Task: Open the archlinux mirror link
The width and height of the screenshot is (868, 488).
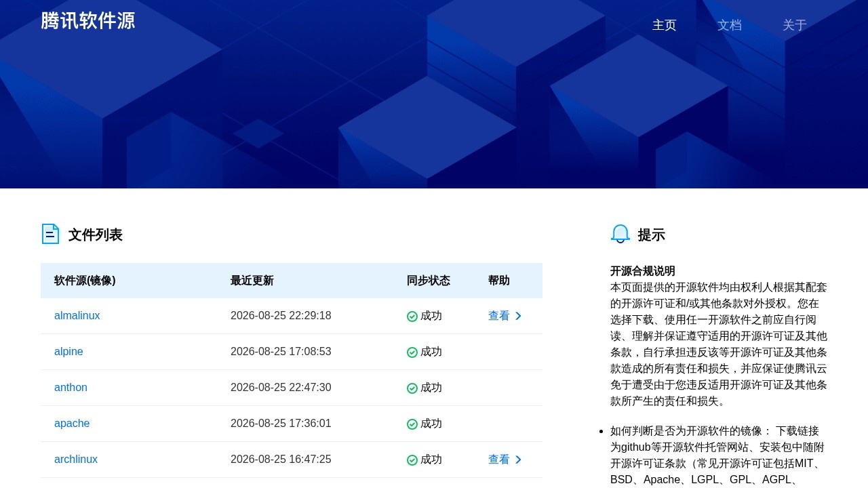Action: click(x=76, y=460)
